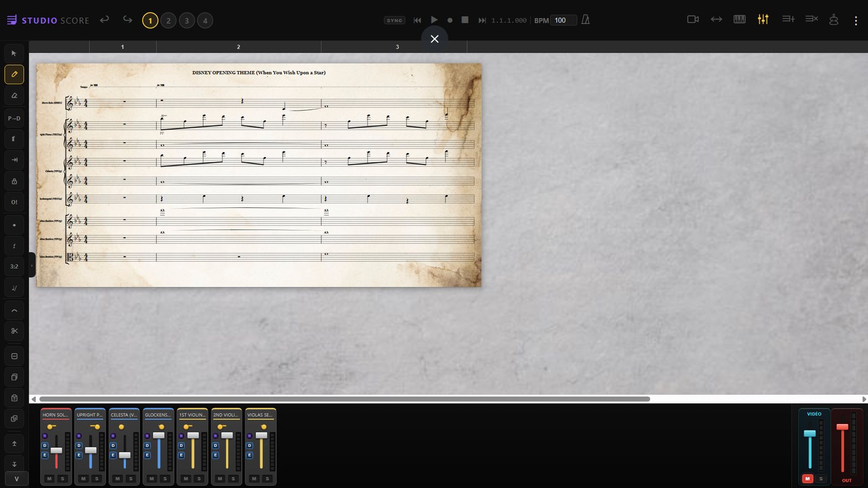868x488 pixels.
Task: Switch to view tab 2
Action: 168,21
